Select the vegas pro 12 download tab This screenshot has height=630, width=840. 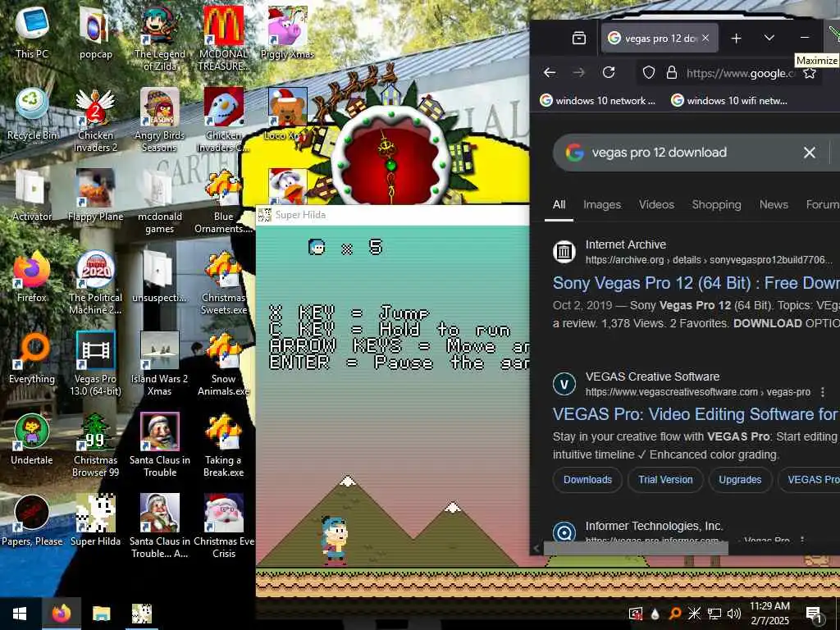(x=660, y=38)
